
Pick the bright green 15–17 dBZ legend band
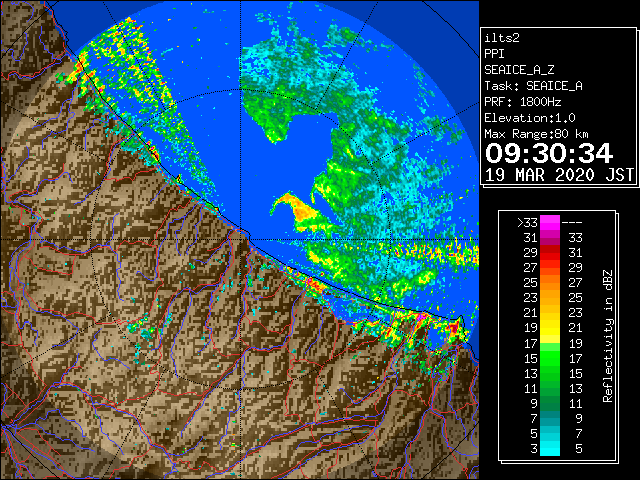coord(550,358)
